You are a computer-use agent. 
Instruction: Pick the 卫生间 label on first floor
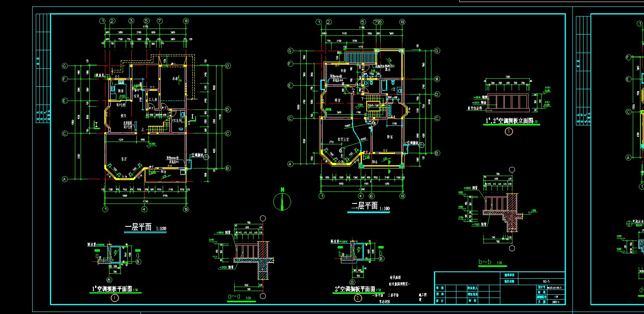pyautogui.click(x=178, y=120)
